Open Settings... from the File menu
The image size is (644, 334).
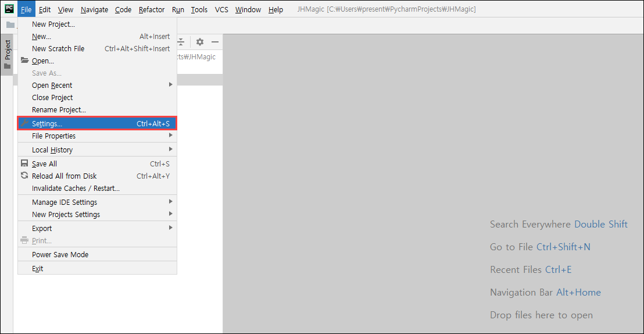pyautogui.click(x=97, y=123)
